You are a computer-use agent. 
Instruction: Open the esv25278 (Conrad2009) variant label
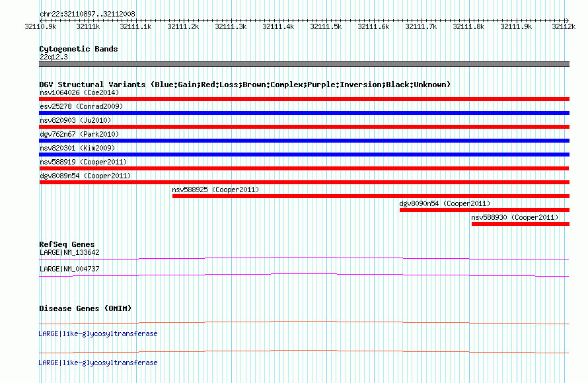81,106
